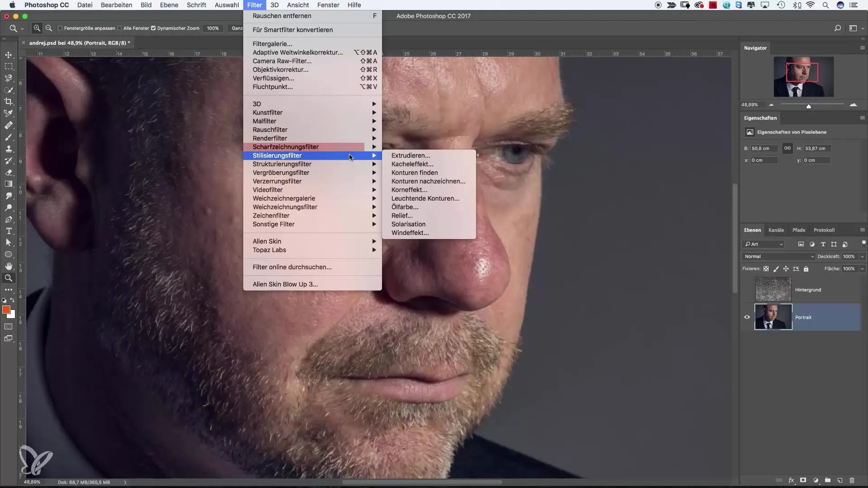Create new layer icon
This screenshot has height=488, width=868.
point(840,480)
